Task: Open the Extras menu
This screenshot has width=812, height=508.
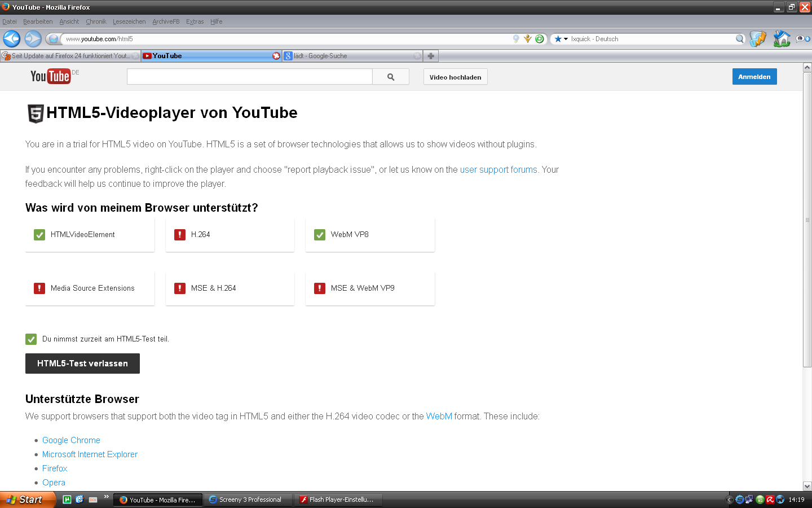Action: 195,21
